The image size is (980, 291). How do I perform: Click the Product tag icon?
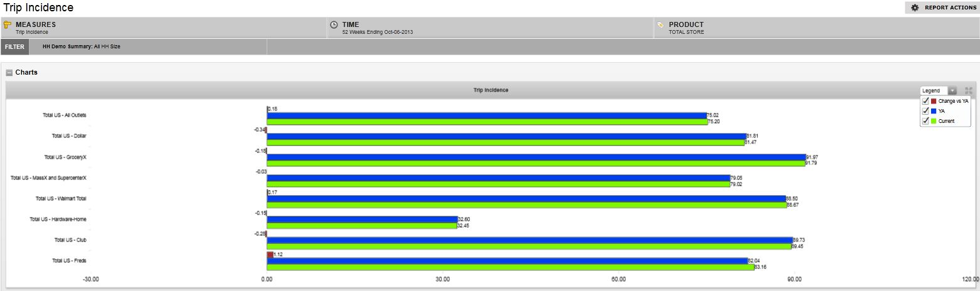coord(660,25)
